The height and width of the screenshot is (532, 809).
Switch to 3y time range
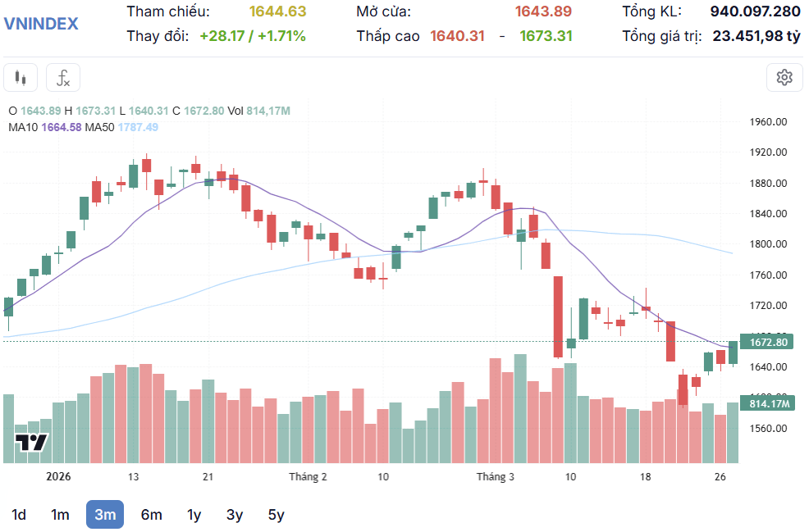pyautogui.click(x=234, y=515)
